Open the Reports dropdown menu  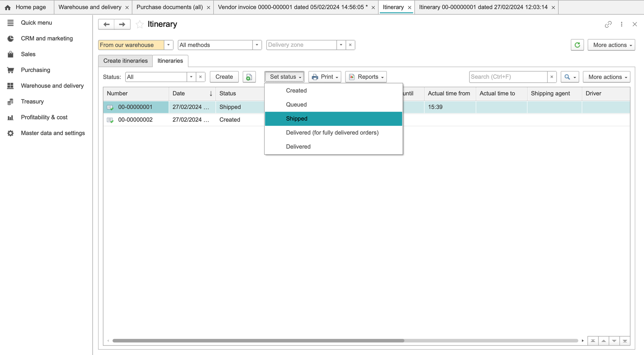tap(366, 77)
